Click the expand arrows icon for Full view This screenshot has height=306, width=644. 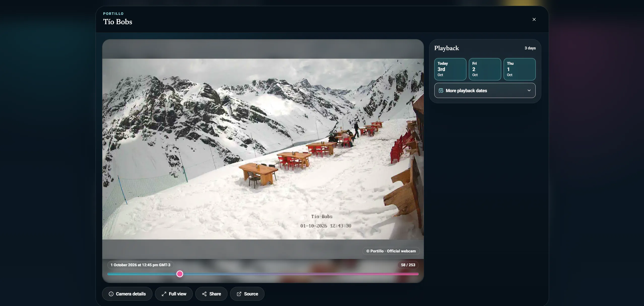pos(164,294)
